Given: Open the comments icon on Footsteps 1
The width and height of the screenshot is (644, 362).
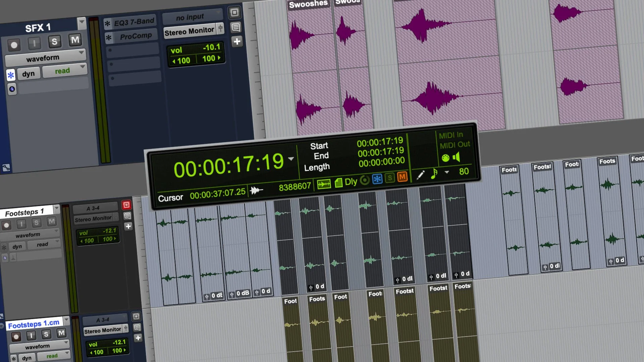Looking at the screenshot, I should tap(127, 216).
